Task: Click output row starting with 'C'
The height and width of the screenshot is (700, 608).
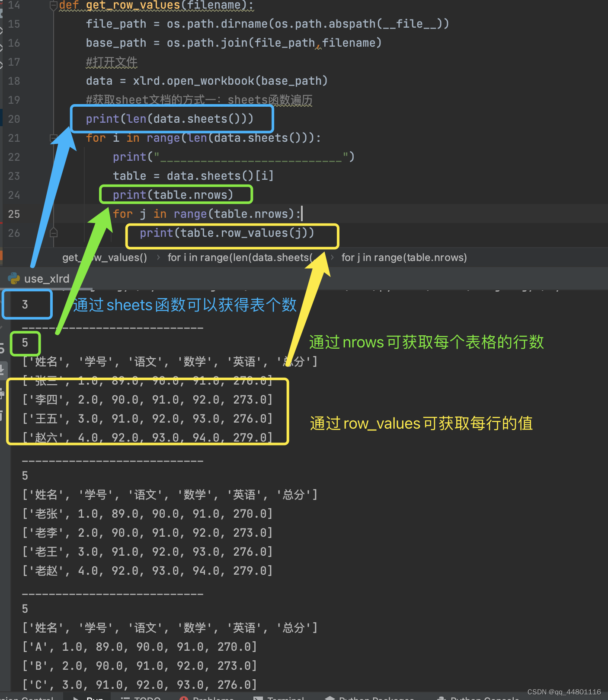Action: click(140, 685)
